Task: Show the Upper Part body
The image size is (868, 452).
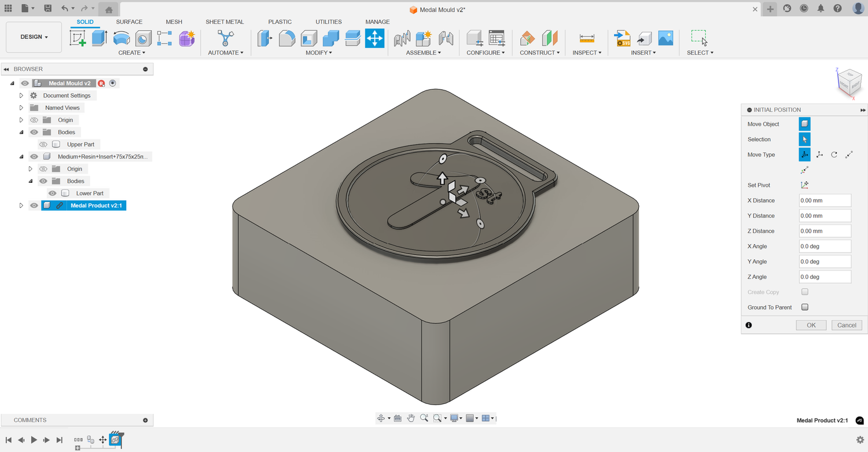Action: [x=43, y=144]
